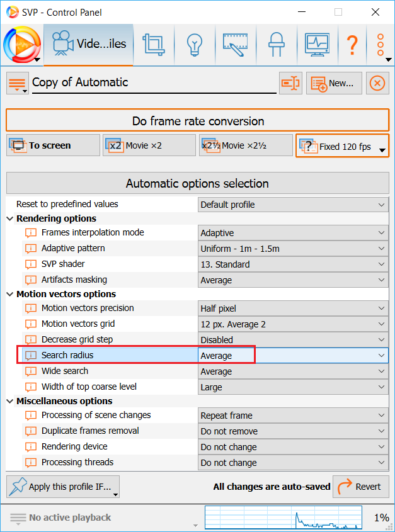Screen dimensions: 395x532
Task: Select Movie ×2 frame rate mode
Action: click(149, 145)
